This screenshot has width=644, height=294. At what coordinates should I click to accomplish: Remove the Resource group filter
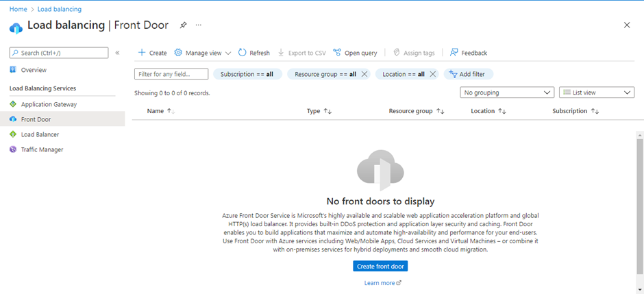point(364,74)
